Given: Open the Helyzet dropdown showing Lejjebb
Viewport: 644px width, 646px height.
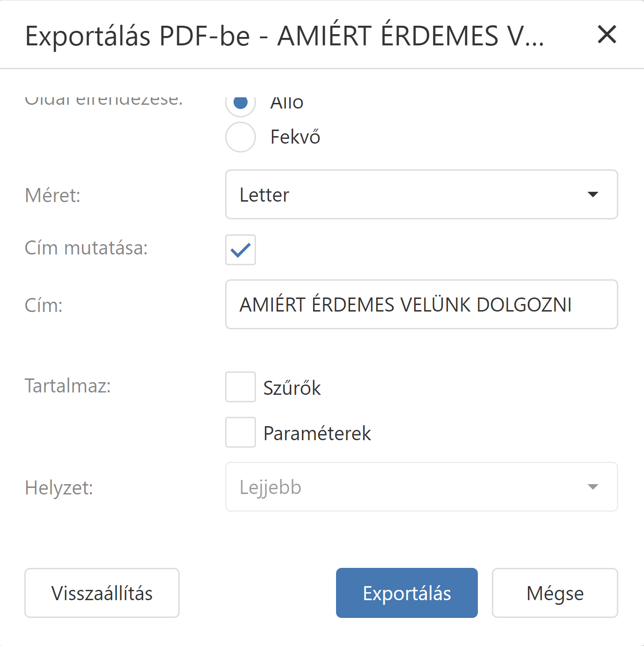Looking at the screenshot, I should 421,487.
